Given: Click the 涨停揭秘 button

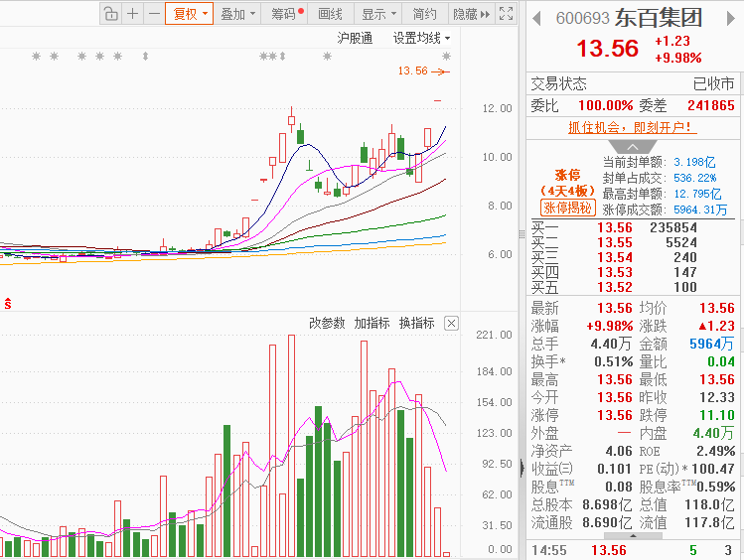Looking at the screenshot, I should coord(567,208).
